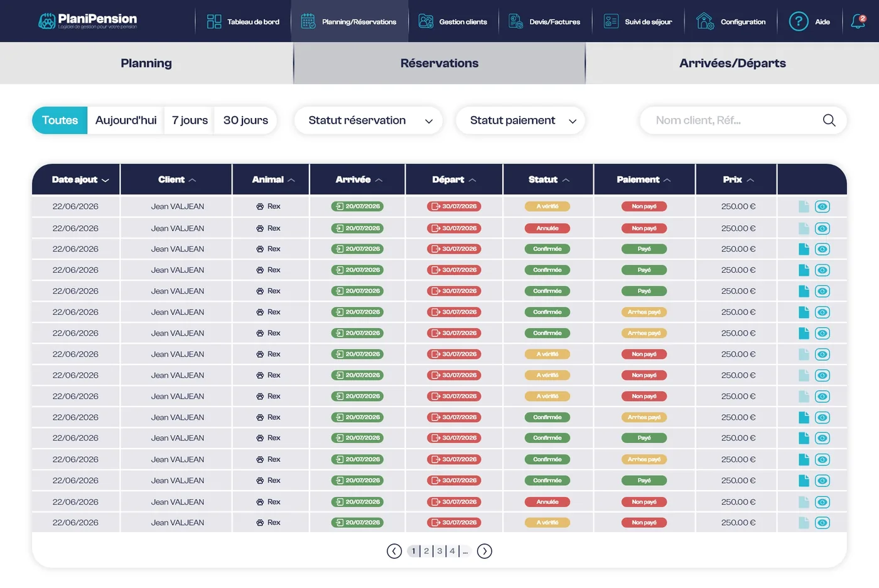Viewport: 879px width, 588px height.
Task: Focus the Nom client, Réf search field
Action: [x=743, y=120]
